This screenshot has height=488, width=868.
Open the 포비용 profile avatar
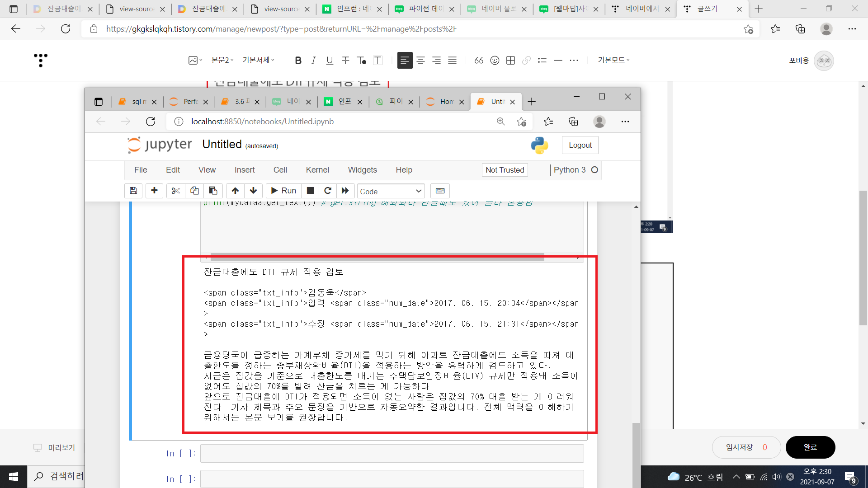tap(824, 61)
